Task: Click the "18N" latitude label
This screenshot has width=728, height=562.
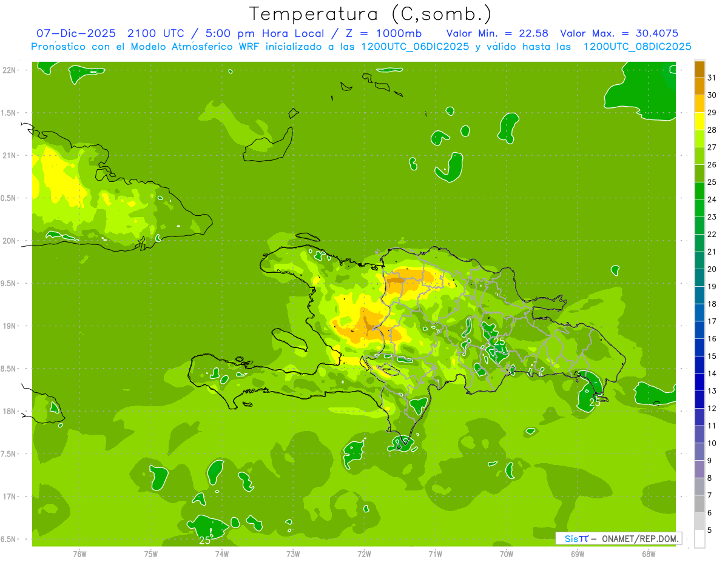Action: (x=9, y=411)
